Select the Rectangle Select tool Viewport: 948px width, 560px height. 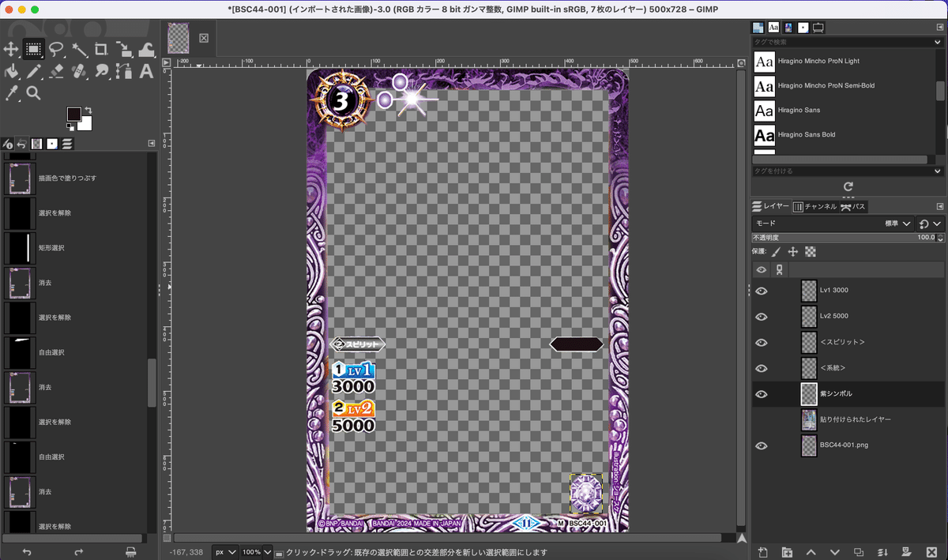click(x=33, y=50)
